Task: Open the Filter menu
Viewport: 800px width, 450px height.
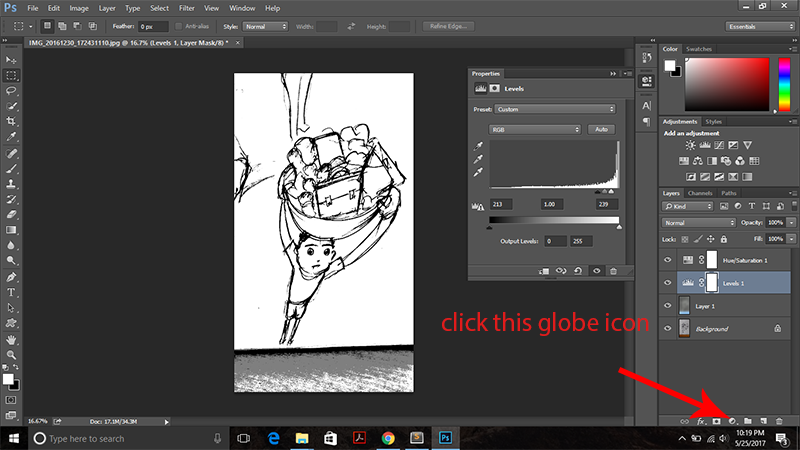Action: [186, 8]
